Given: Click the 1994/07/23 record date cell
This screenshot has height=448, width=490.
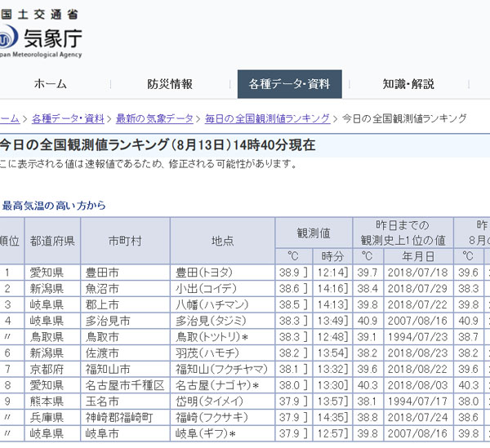Looking at the screenshot, I should pyautogui.click(x=419, y=337).
